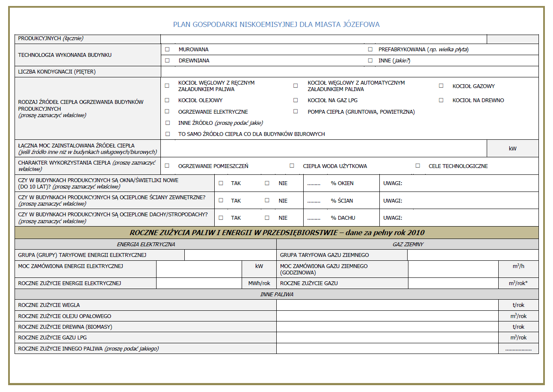Select KOCIOŁ WĘGLOWY Z RĘCZNYM ZAŁADUNKIEM checkbox

point(167,86)
